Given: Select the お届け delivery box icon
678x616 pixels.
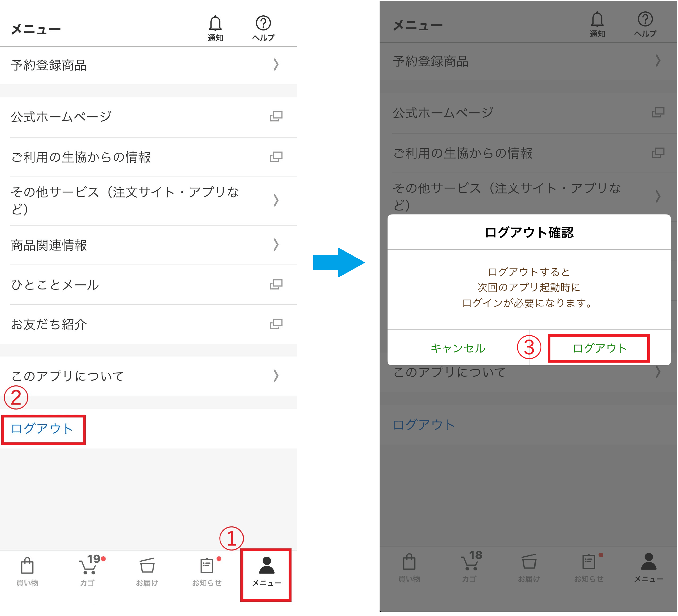Looking at the screenshot, I should (x=147, y=566).
